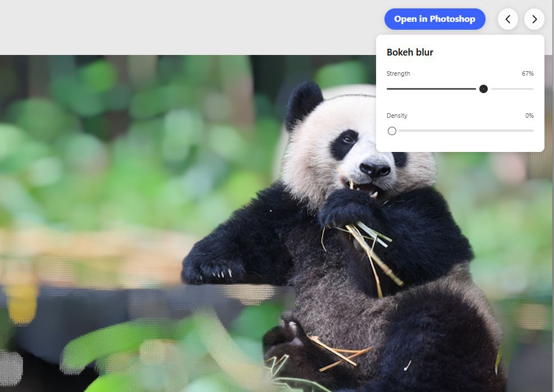This screenshot has height=392, width=554.
Task: Select the back chevron icon near top right
Action: tap(507, 19)
